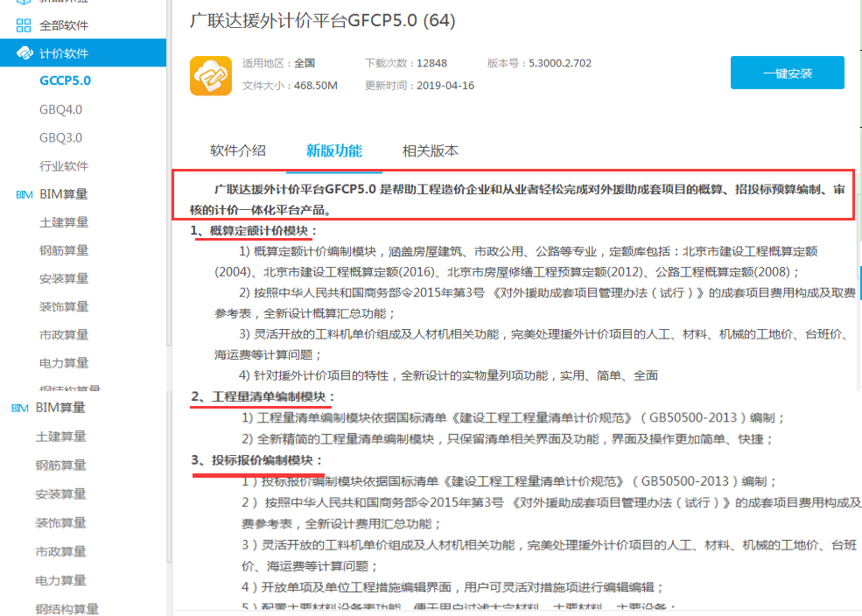Select upper 钢筋算量 item
862x616 pixels.
click(64, 250)
